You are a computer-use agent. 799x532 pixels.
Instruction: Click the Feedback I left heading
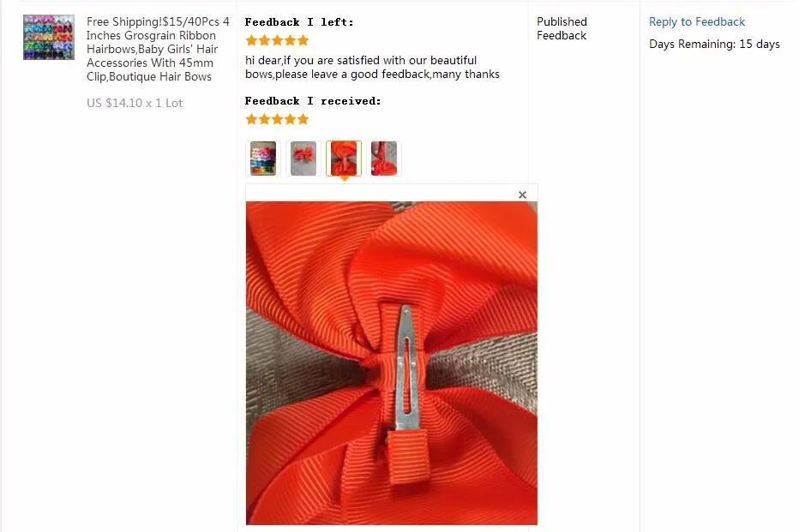click(x=299, y=22)
